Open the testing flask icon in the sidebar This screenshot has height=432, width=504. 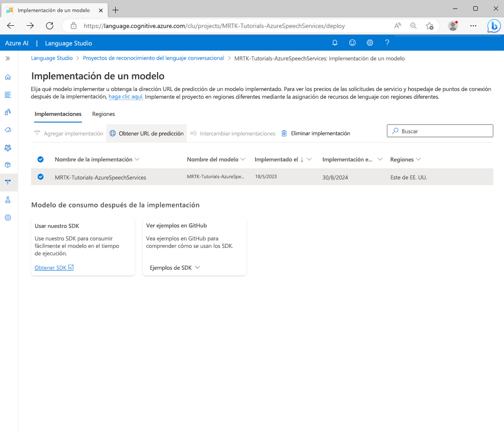[8, 200]
